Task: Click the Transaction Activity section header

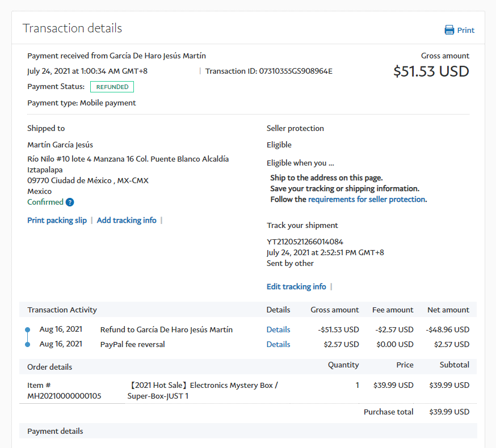Action: click(62, 310)
